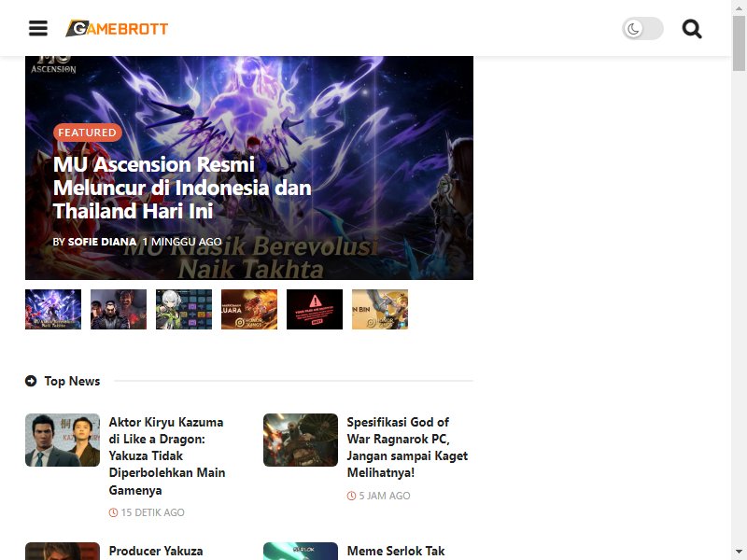Click the Gamebrott logo

pyautogui.click(x=117, y=29)
